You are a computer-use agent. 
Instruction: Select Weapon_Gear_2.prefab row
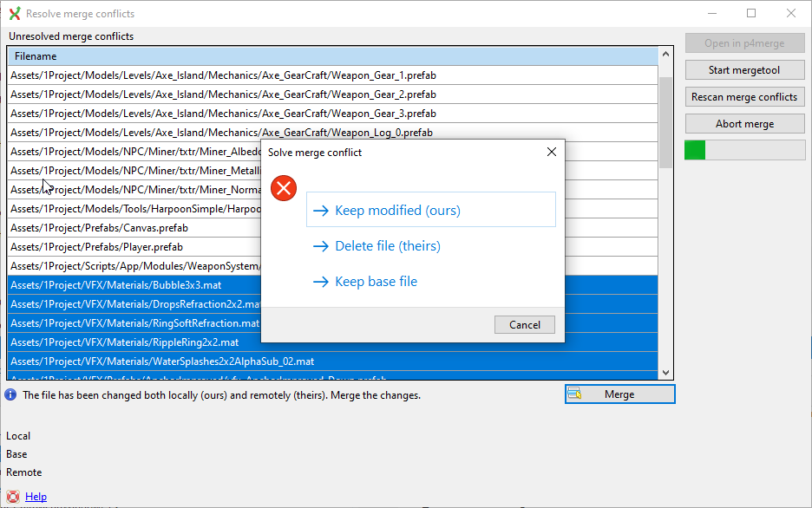point(332,94)
